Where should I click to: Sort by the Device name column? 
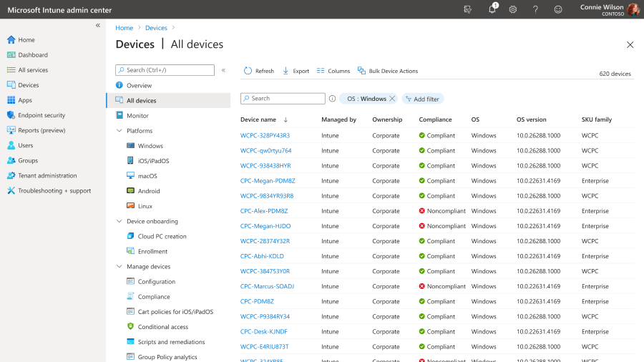coord(258,119)
